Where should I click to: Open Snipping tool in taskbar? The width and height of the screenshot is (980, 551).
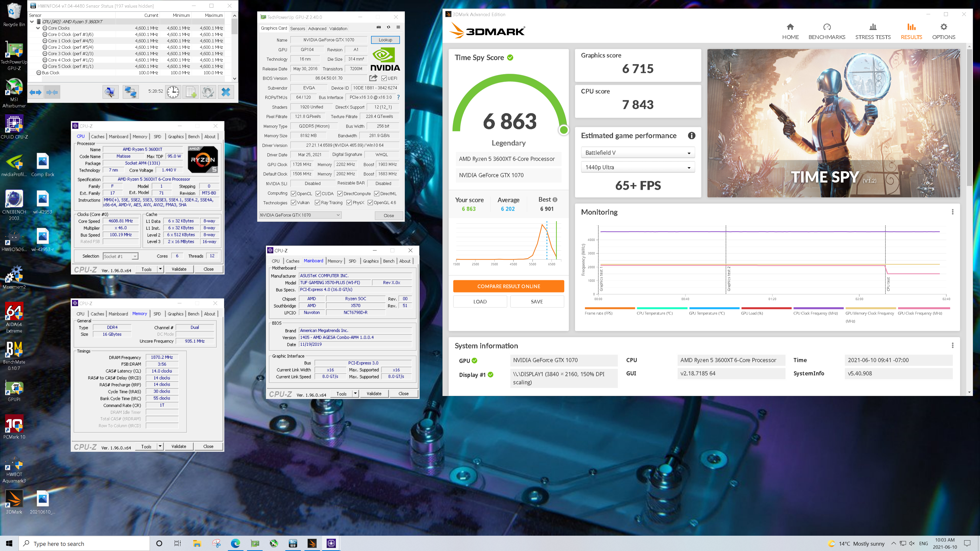(216, 543)
